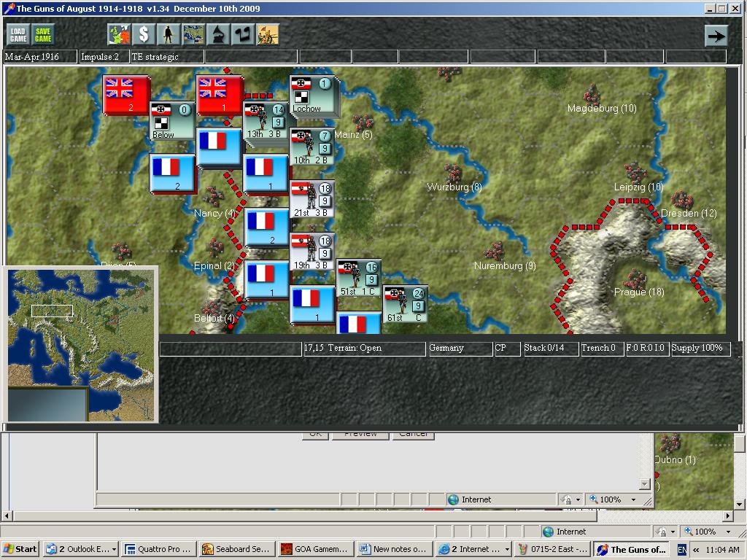Viewport: 747px width, 560px height.
Task: Expand hidden tray icons chevron
Action: click(x=696, y=550)
